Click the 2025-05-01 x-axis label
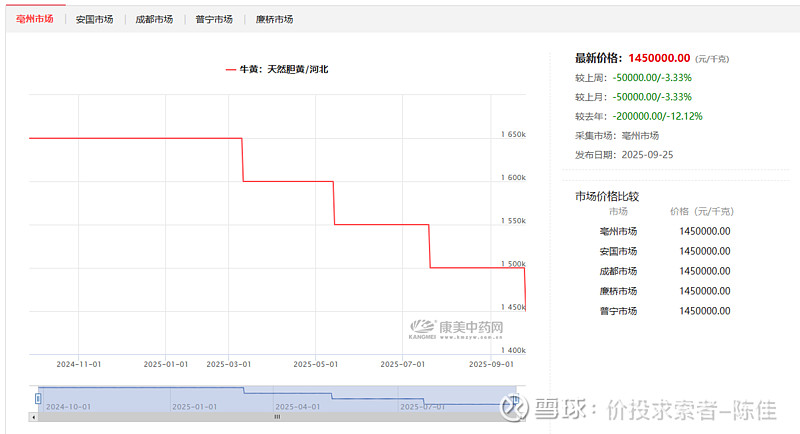The height and width of the screenshot is (434, 800). point(315,364)
